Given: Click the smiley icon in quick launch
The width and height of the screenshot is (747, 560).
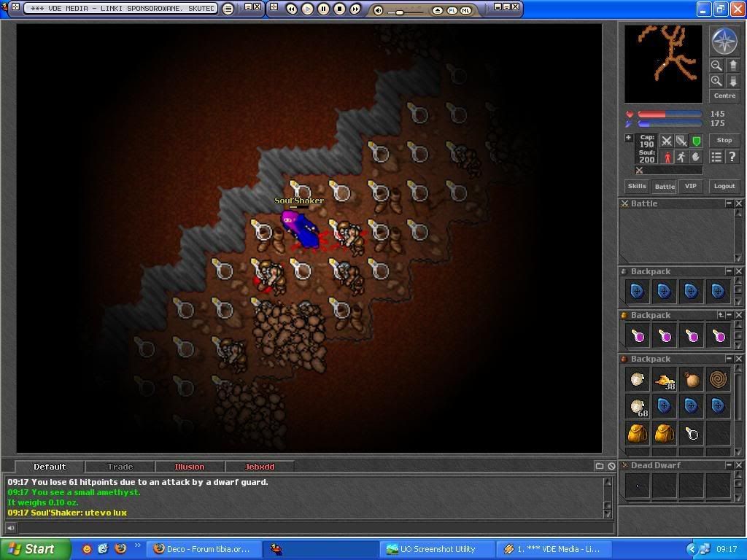Looking at the screenshot, I should pos(87,549).
